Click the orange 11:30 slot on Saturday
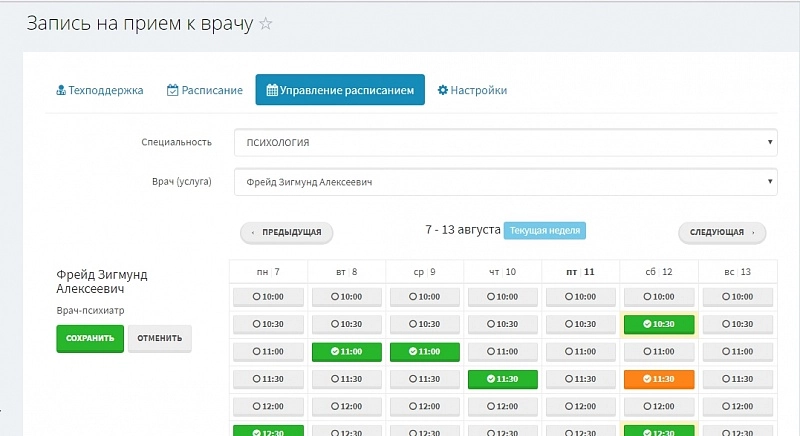 point(659,379)
